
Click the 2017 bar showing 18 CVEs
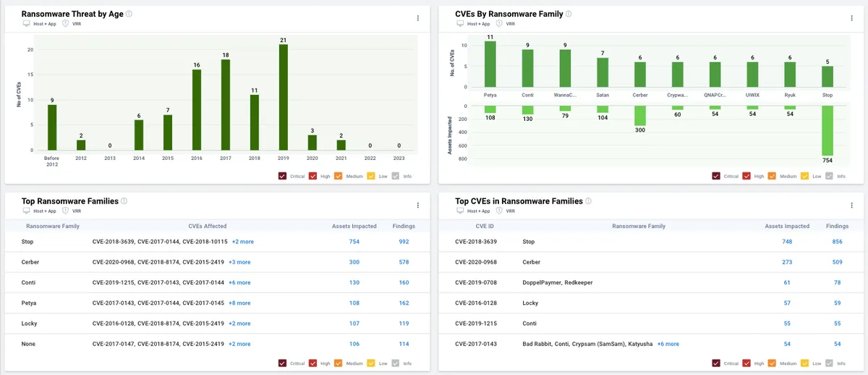click(226, 105)
